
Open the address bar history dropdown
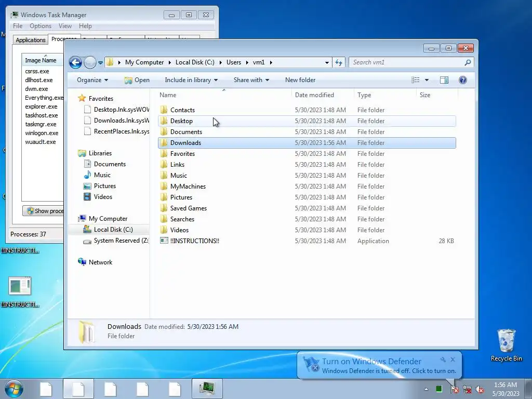pos(327,62)
